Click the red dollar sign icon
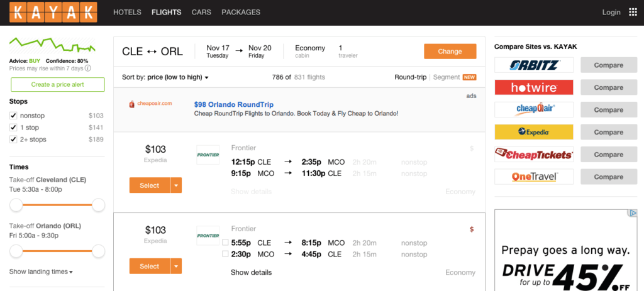 472,229
